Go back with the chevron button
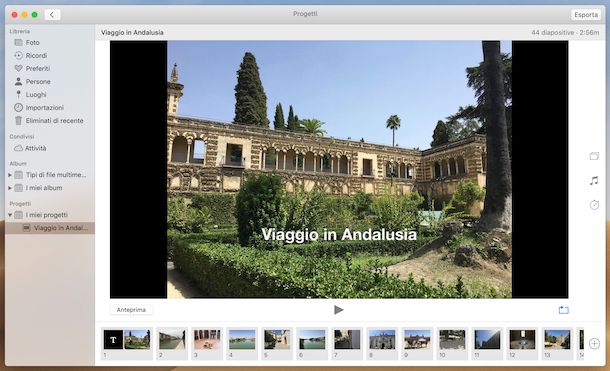Screen dimensions: 610x371 52,15
